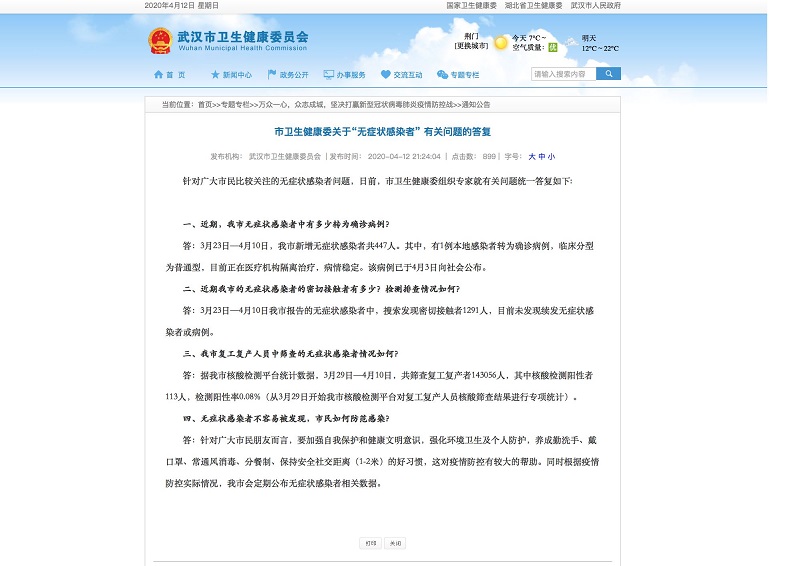Click the 武汉市卫生健康委员会 site title
The height and width of the screenshot is (566, 800).
click(243, 37)
